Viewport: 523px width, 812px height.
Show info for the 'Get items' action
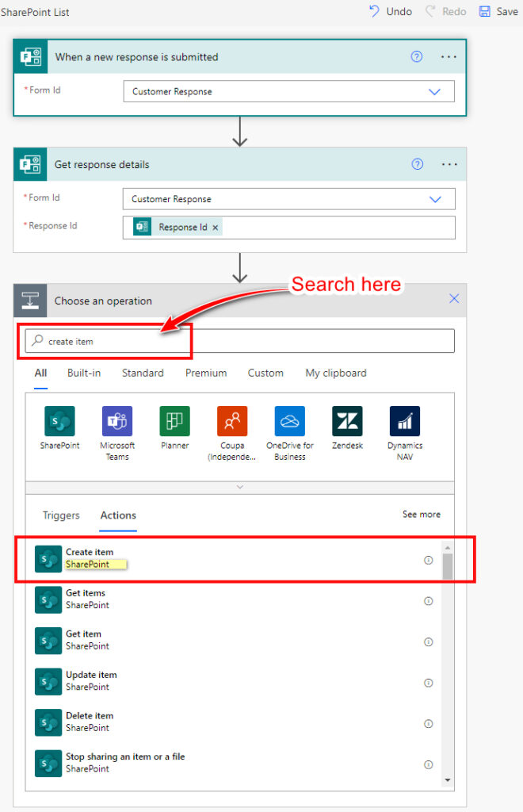click(429, 601)
